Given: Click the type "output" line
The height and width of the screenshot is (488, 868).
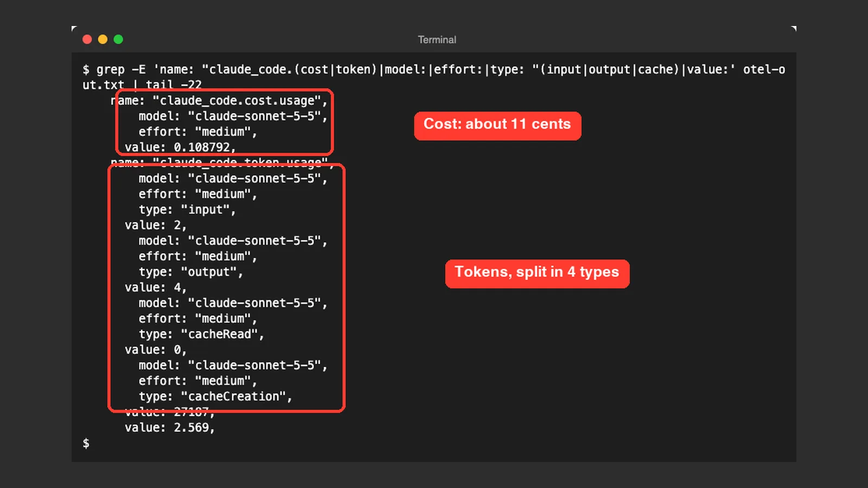Looking at the screenshot, I should tap(191, 272).
